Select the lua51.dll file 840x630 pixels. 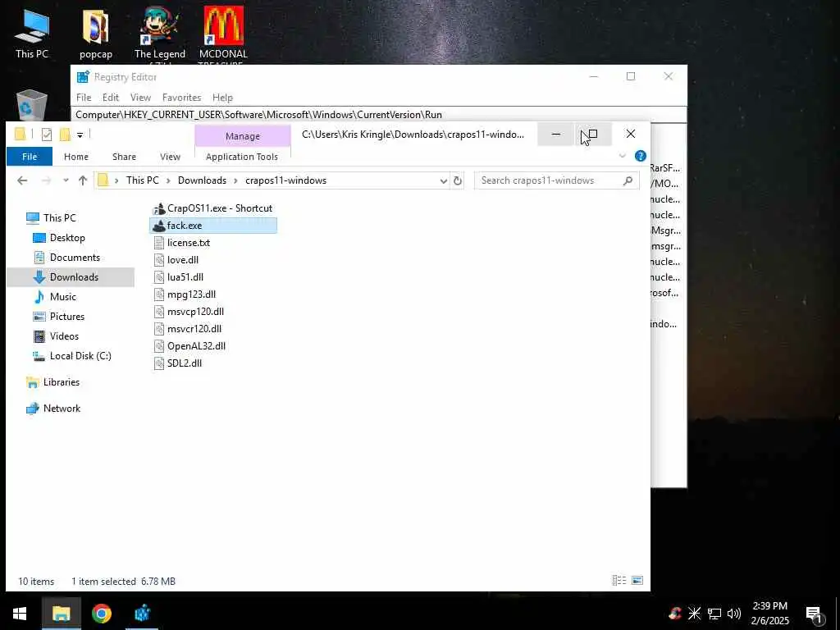tap(178, 277)
